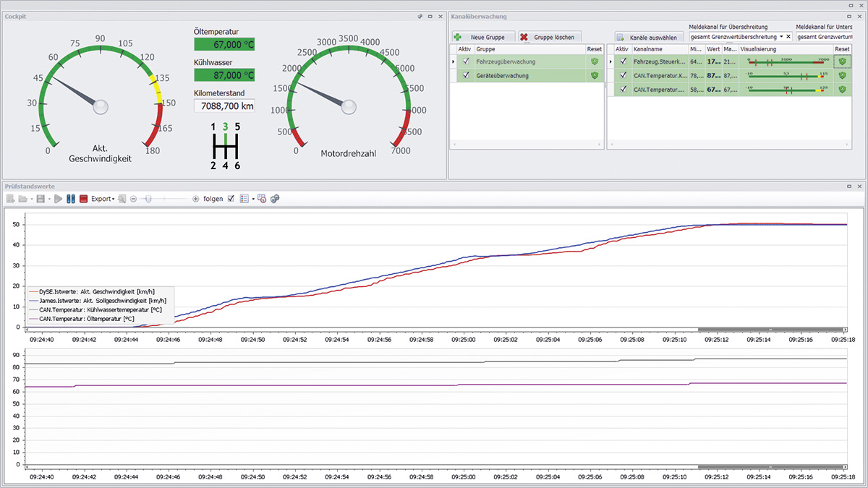Reset Geräteüberwachung using its shield icon
Screen dimensions: 868x488
point(595,75)
